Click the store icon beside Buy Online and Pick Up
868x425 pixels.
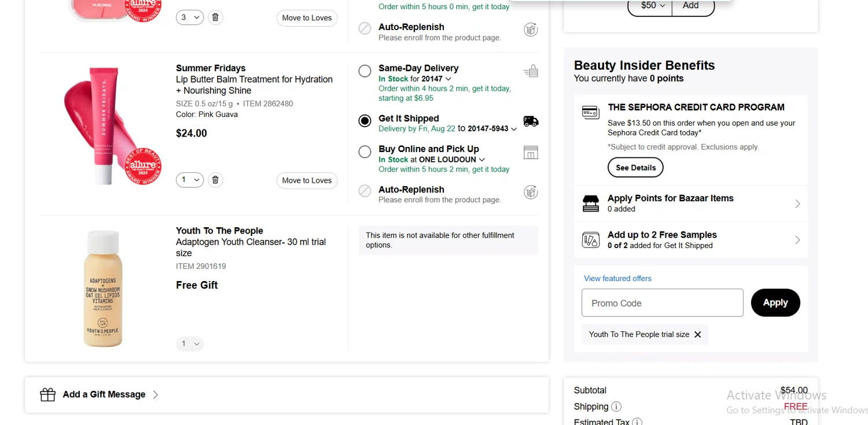click(x=531, y=152)
